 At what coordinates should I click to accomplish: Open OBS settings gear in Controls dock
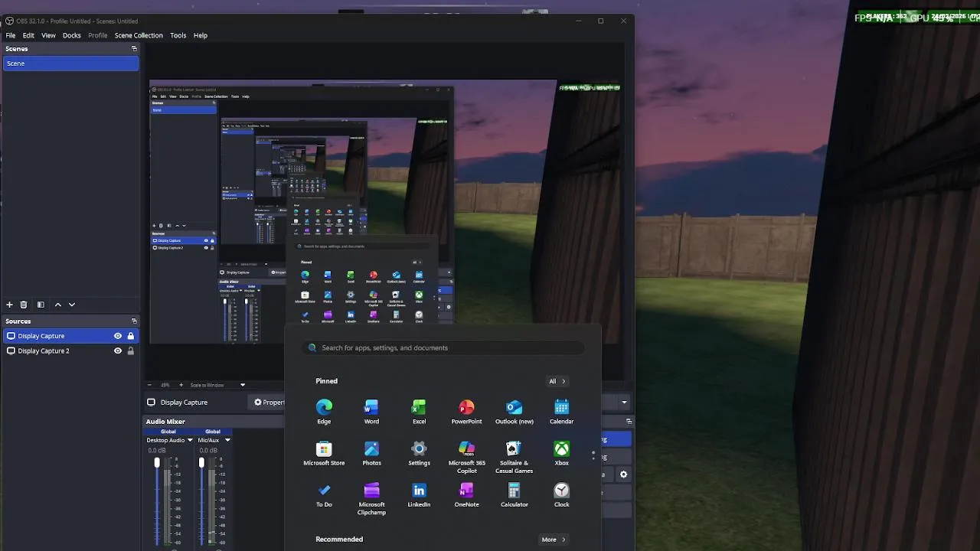pos(623,474)
